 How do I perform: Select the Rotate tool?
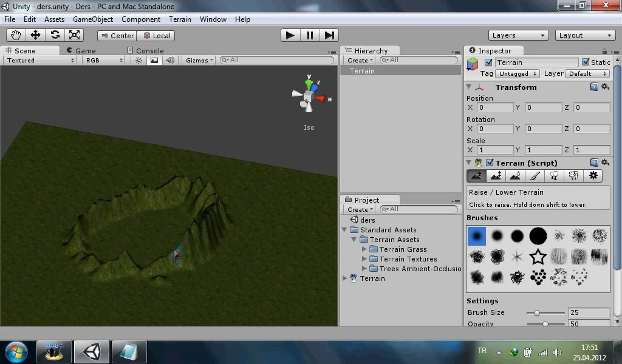[x=55, y=35]
